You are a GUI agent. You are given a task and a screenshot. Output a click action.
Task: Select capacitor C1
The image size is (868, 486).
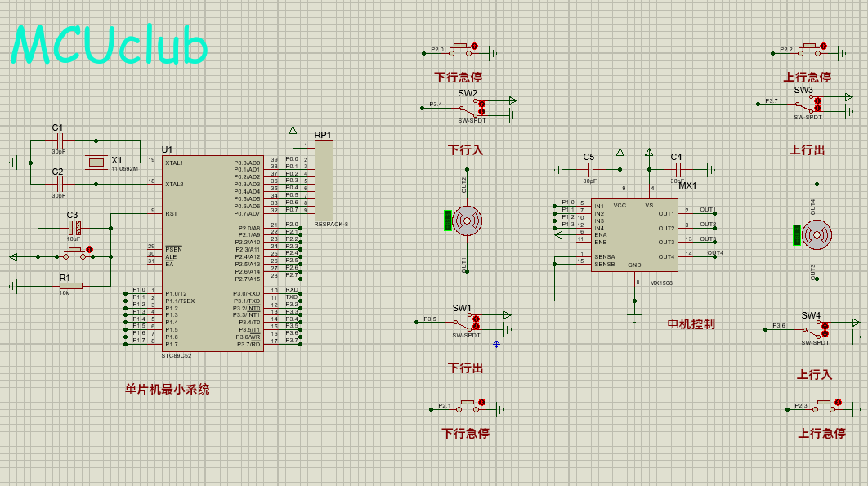60,140
